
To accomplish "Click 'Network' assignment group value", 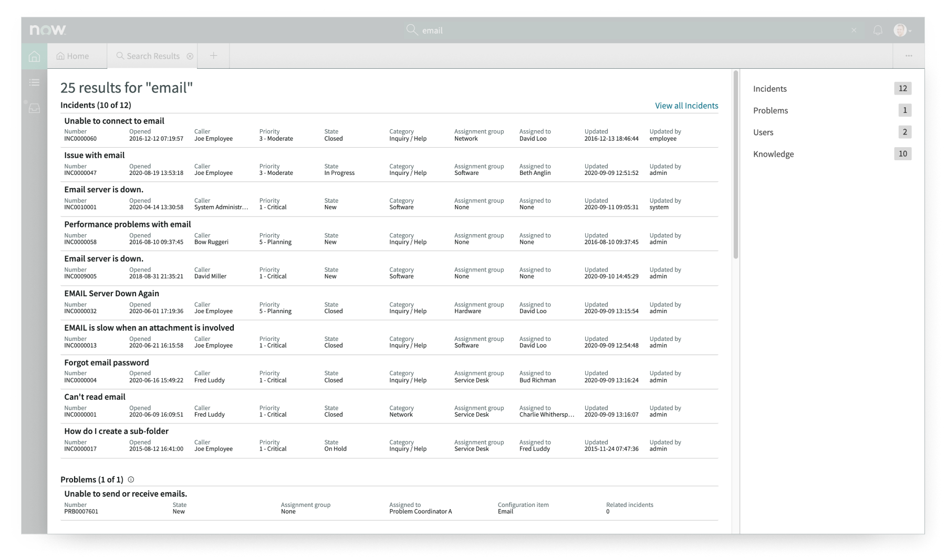I will (x=466, y=139).
